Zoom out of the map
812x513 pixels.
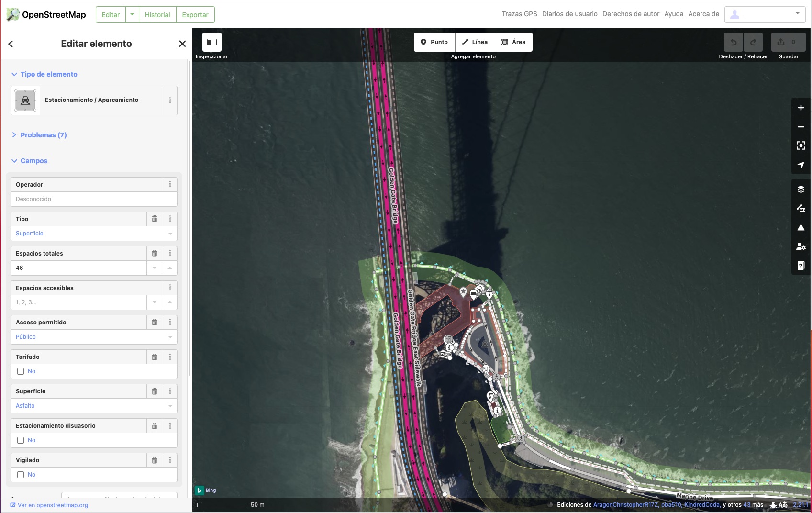pos(801,127)
